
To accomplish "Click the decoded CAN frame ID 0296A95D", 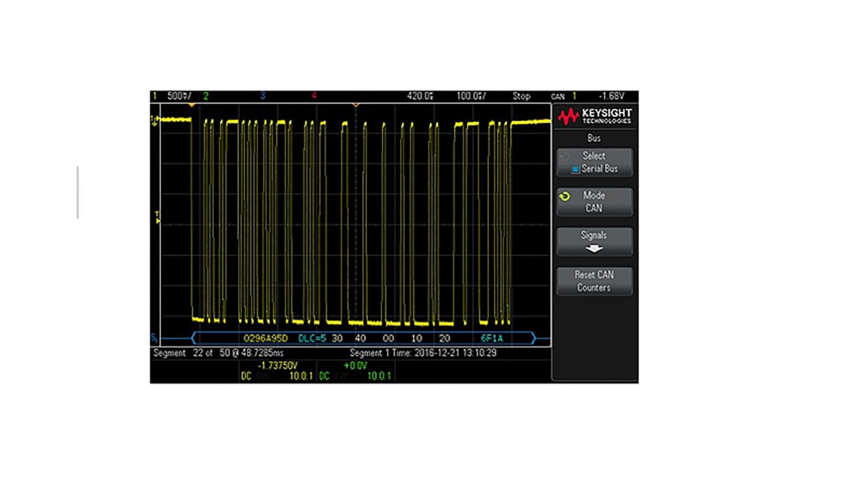I will pyautogui.click(x=266, y=338).
